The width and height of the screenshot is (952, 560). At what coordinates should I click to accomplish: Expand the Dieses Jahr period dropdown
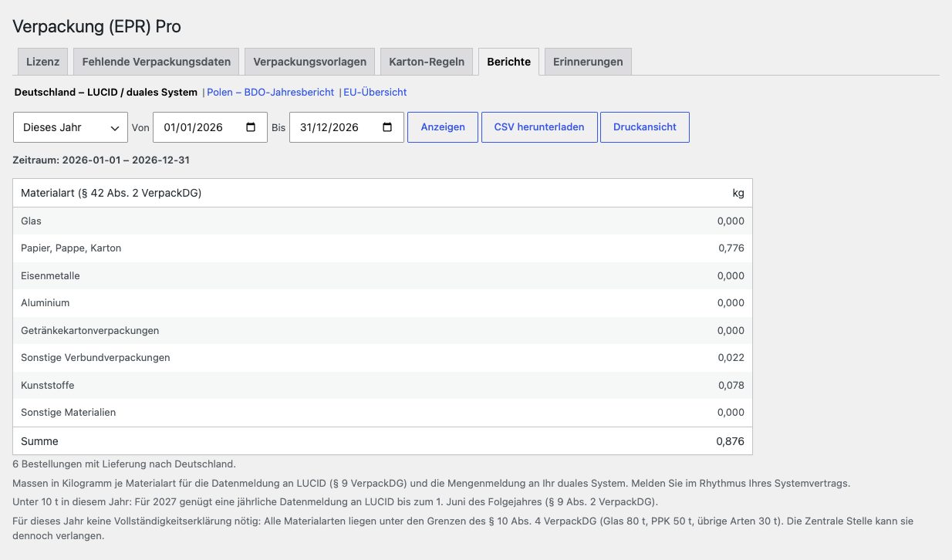pyautogui.click(x=70, y=127)
